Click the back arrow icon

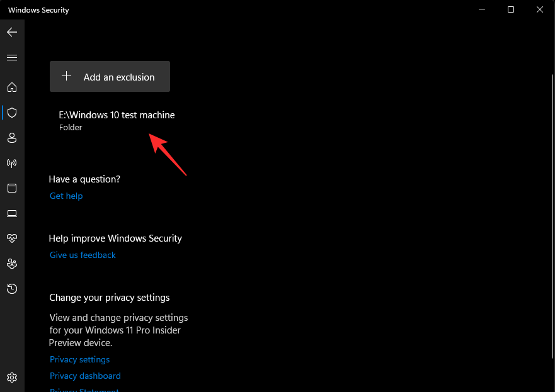(x=12, y=32)
